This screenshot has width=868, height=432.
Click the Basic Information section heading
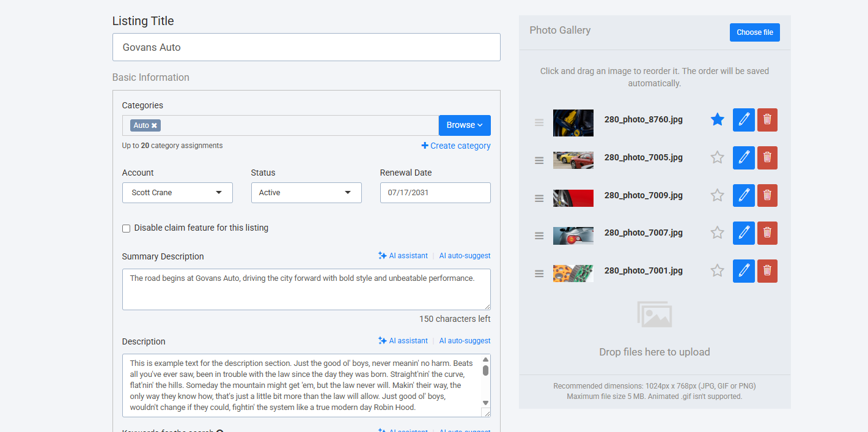tap(151, 78)
